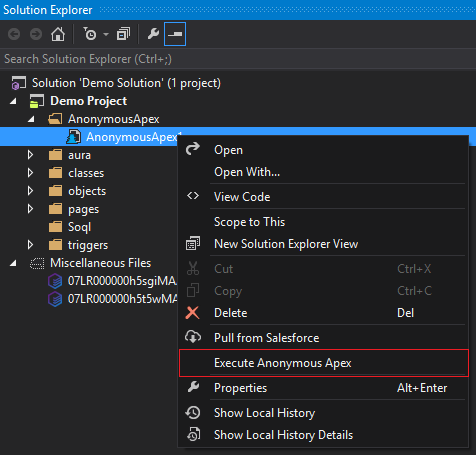
Task: Expand the classes folder
Action: pyautogui.click(x=30, y=173)
